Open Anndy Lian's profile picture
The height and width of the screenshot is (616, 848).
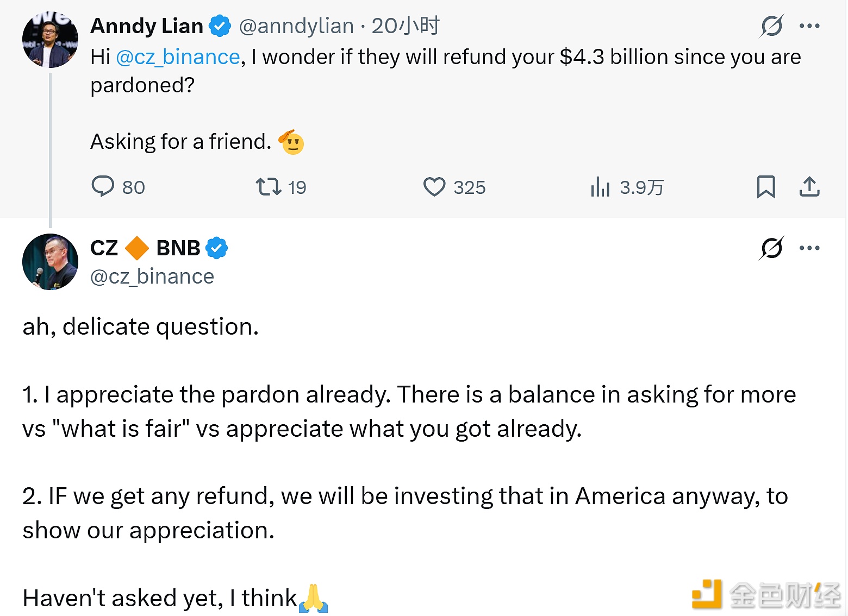pos(50,40)
